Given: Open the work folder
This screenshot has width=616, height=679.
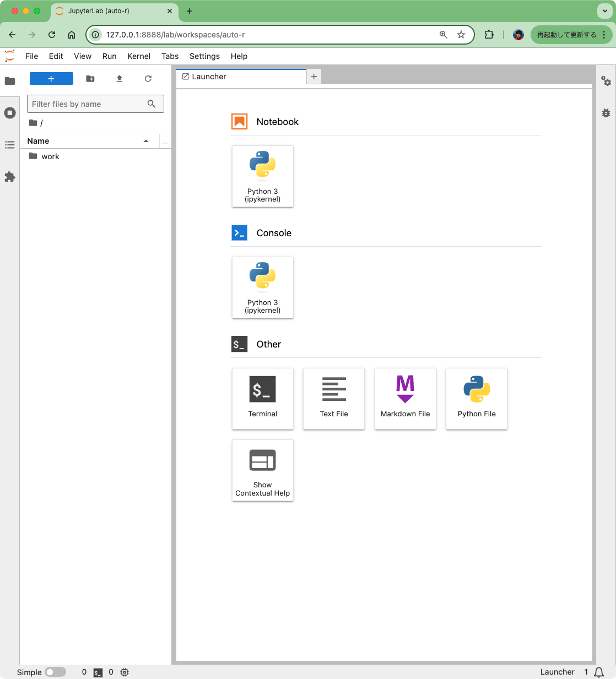Looking at the screenshot, I should 95,156.
